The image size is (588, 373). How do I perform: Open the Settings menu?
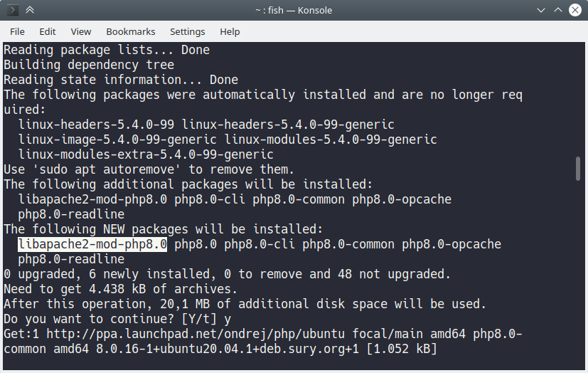tap(187, 31)
